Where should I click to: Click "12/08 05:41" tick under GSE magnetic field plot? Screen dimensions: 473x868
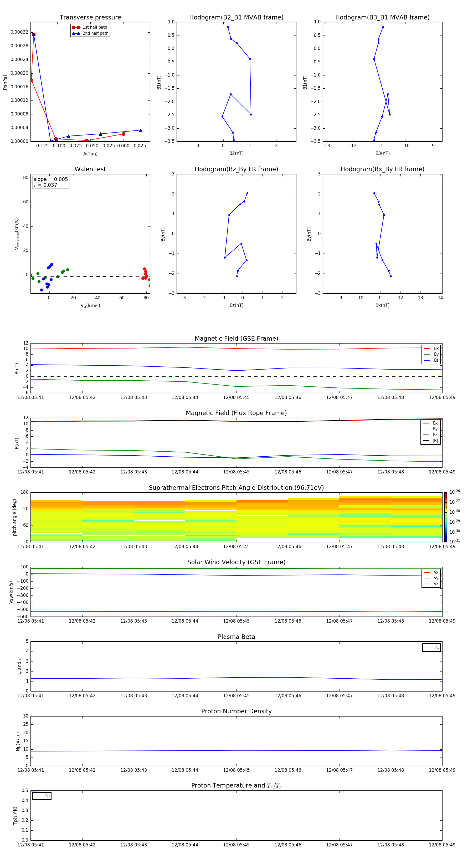tap(31, 397)
